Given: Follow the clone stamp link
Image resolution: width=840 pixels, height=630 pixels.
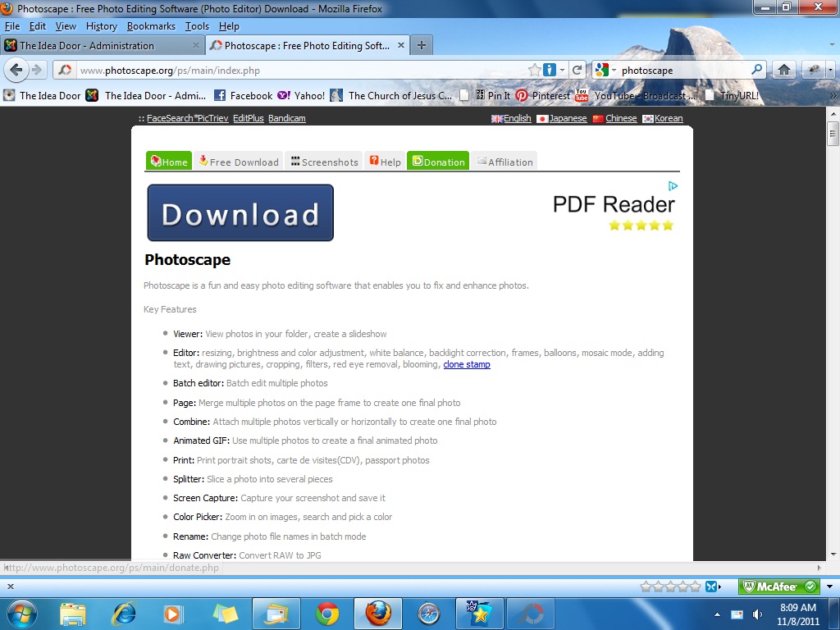Looking at the screenshot, I should pos(467,364).
